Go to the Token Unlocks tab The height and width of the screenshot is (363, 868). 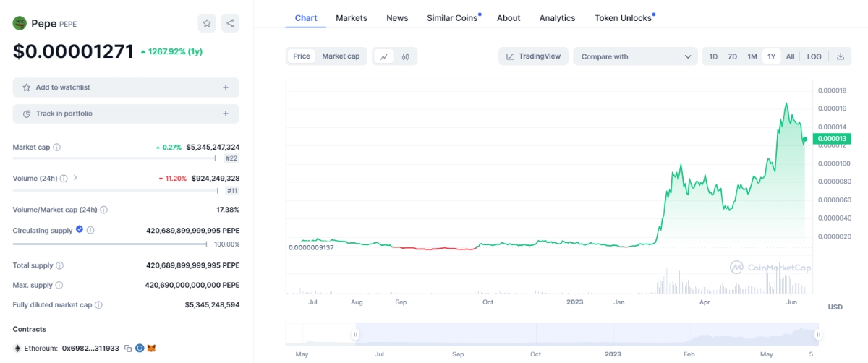click(x=623, y=18)
